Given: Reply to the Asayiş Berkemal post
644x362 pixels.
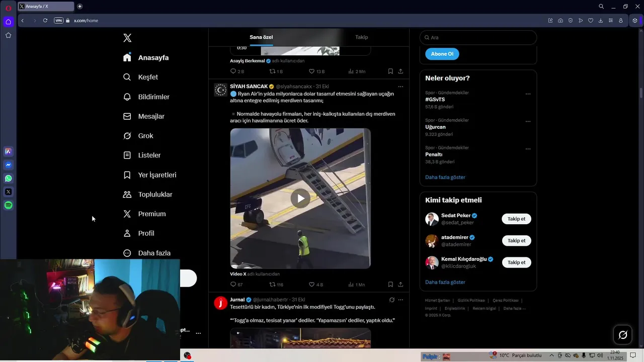Looking at the screenshot, I should 237,71.
